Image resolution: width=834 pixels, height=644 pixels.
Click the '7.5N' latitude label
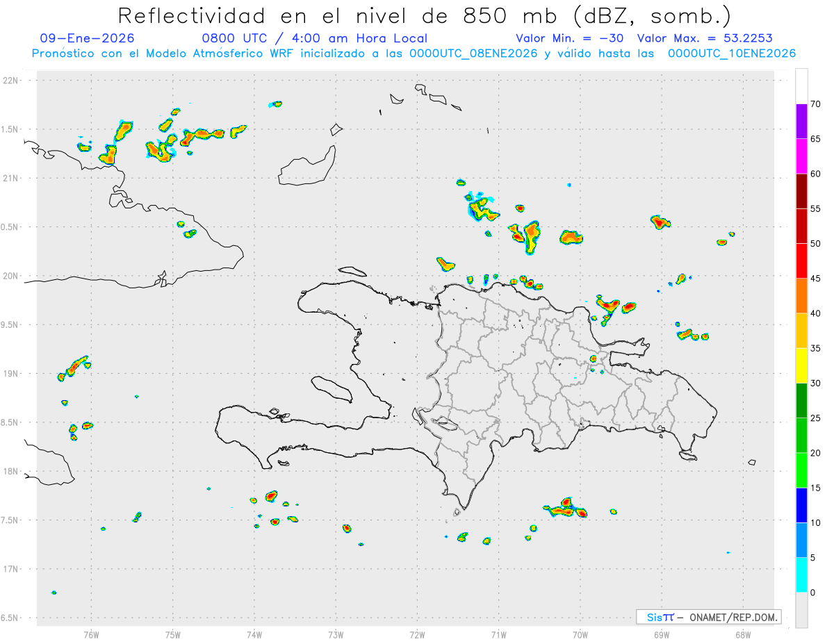point(10,520)
